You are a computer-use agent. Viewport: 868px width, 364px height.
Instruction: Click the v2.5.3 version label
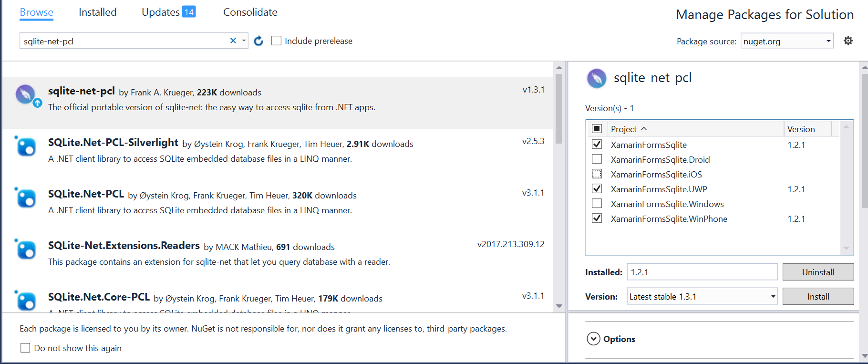coord(533,141)
